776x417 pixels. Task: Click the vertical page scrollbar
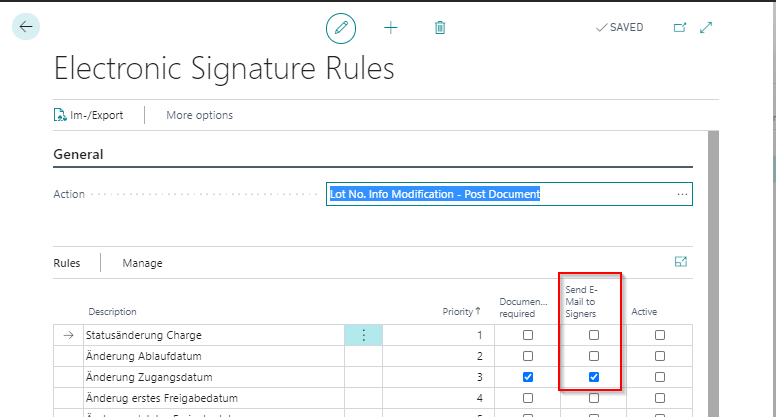pos(713,274)
